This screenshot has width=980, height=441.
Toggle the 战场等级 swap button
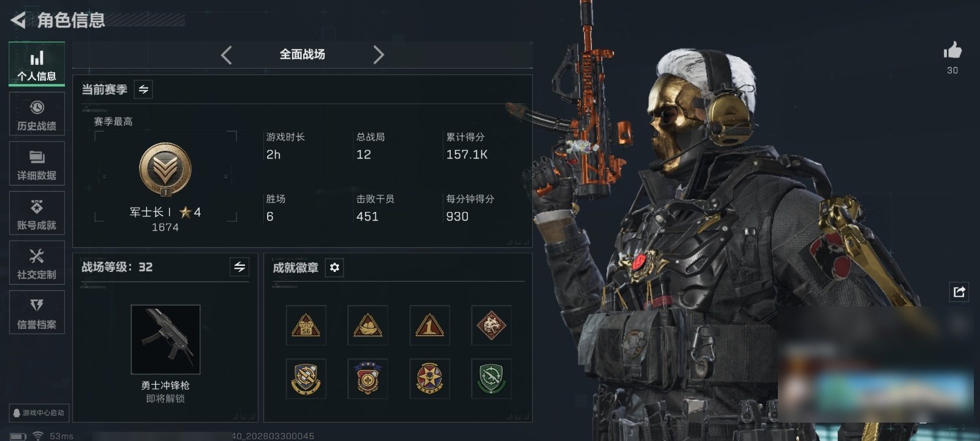239,267
